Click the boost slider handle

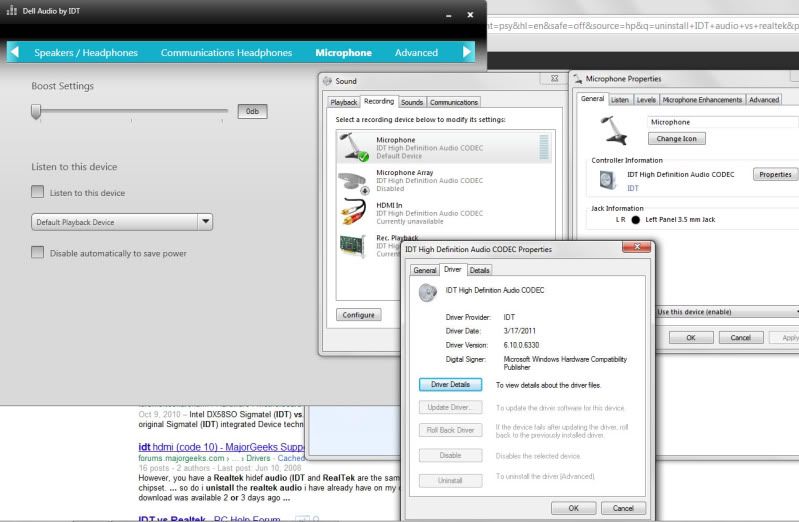point(36,112)
